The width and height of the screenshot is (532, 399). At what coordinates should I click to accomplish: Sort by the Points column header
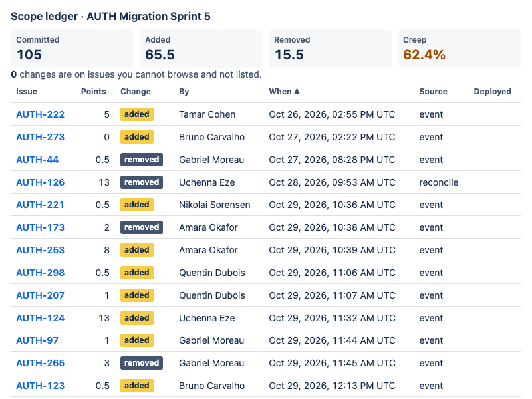(93, 92)
